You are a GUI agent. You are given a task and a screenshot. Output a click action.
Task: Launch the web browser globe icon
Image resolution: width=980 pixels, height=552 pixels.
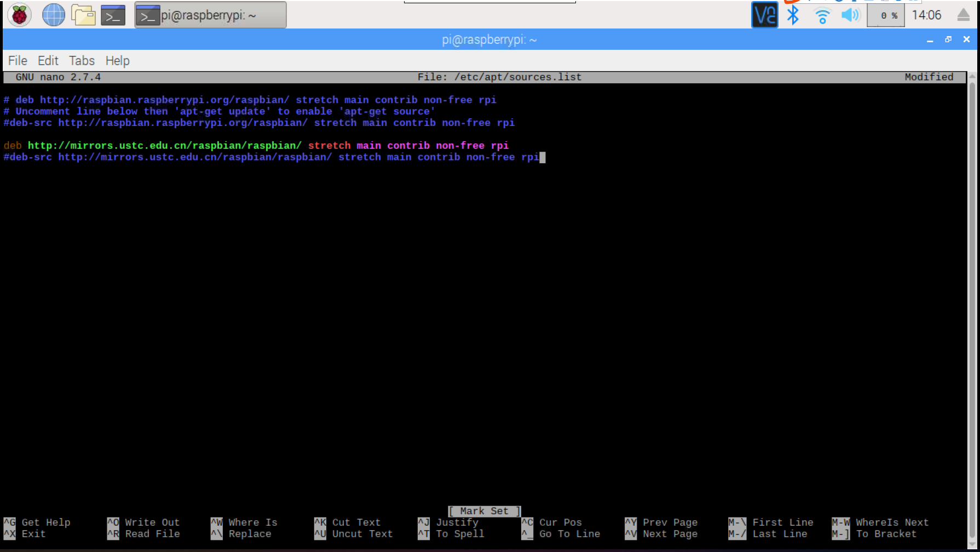(x=54, y=15)
